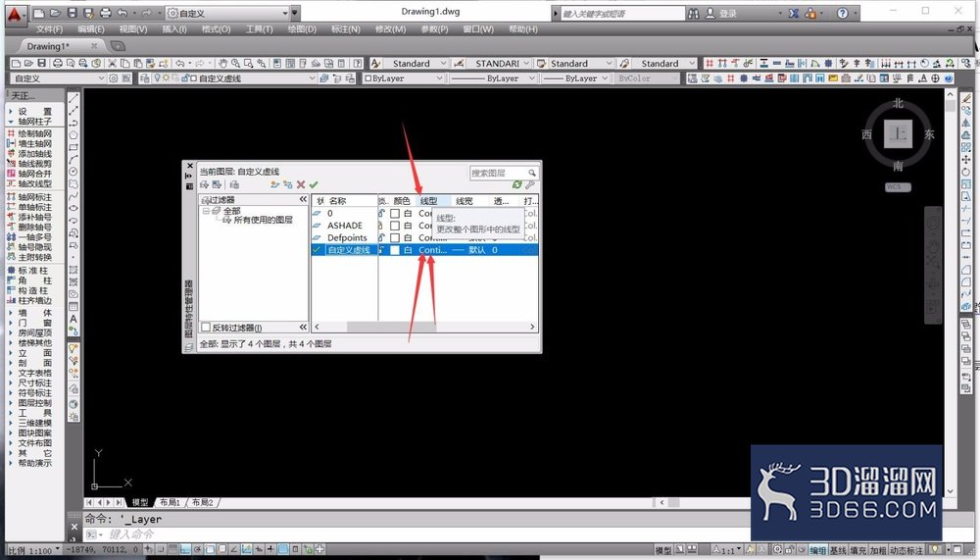Click the Plot printer icon in quick access toolbar
Image resolution: width=980 pixels, height=560 pixels.
tap(106, 13)
